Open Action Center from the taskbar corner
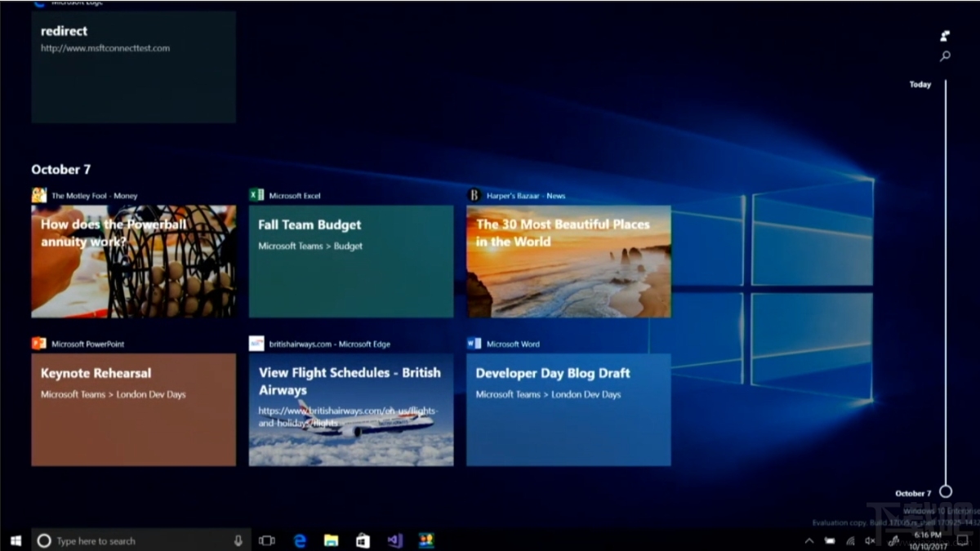 click(x=964, y=540)
